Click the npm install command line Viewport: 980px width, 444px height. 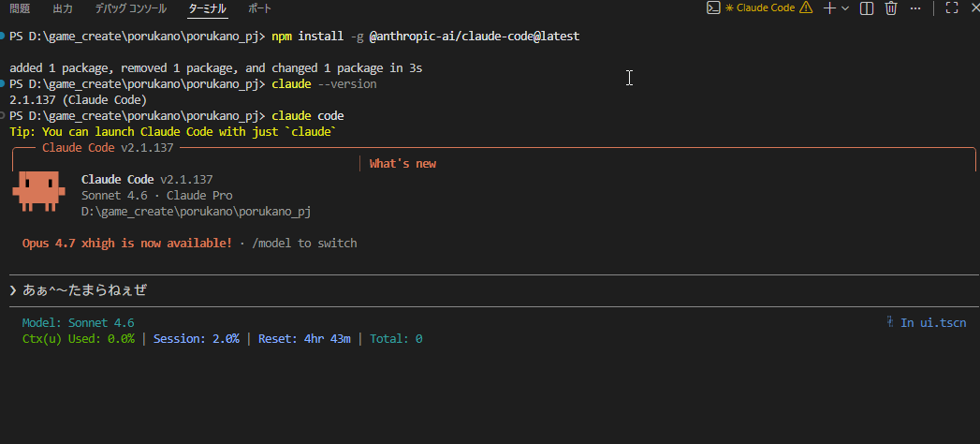[426, 37]
